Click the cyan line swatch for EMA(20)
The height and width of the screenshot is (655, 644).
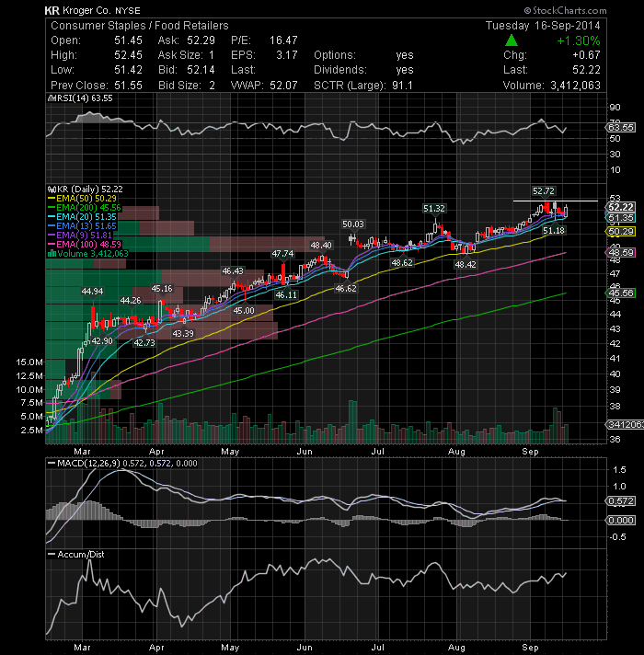pos(52,217)
